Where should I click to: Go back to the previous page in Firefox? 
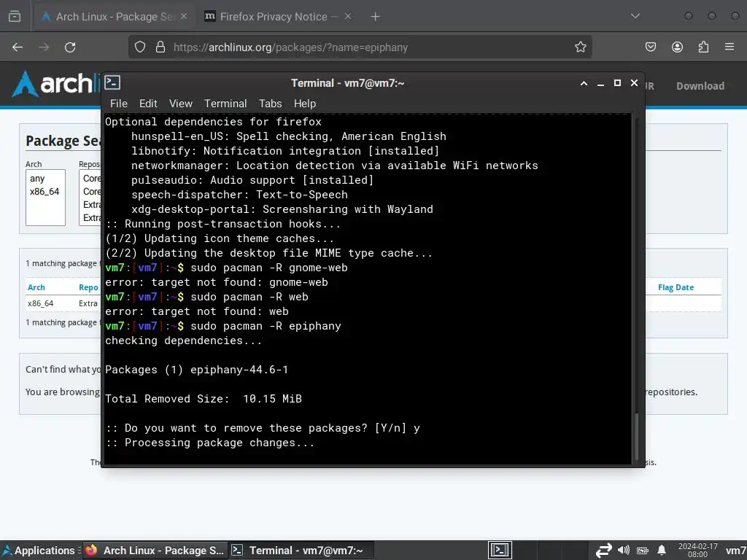tap(18, 47)
